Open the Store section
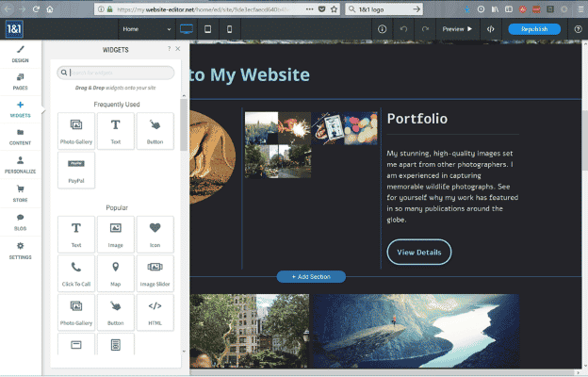Image resolution: width=588 pixels, height=377 pixels. click(x=20, y=193)
